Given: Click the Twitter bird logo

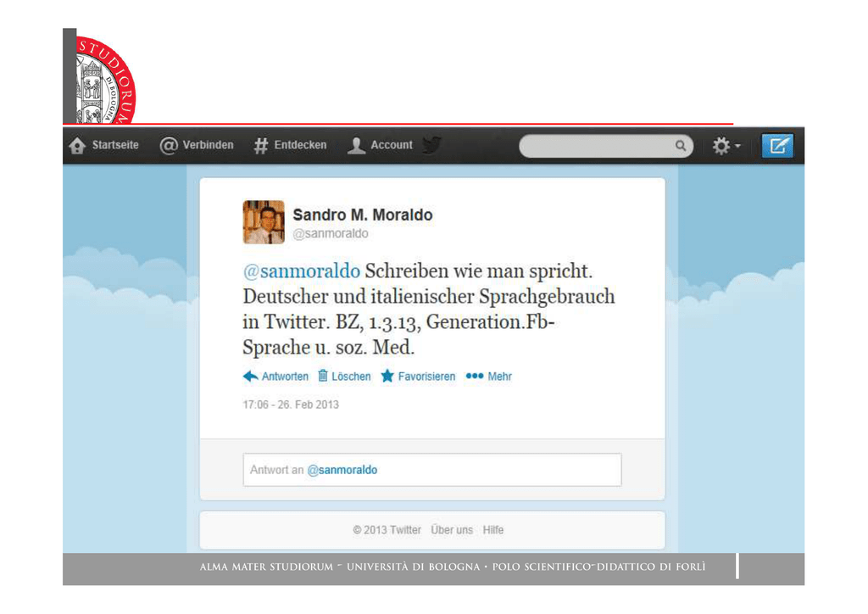Looking at the screenshot, I should (x=431, y=145).
